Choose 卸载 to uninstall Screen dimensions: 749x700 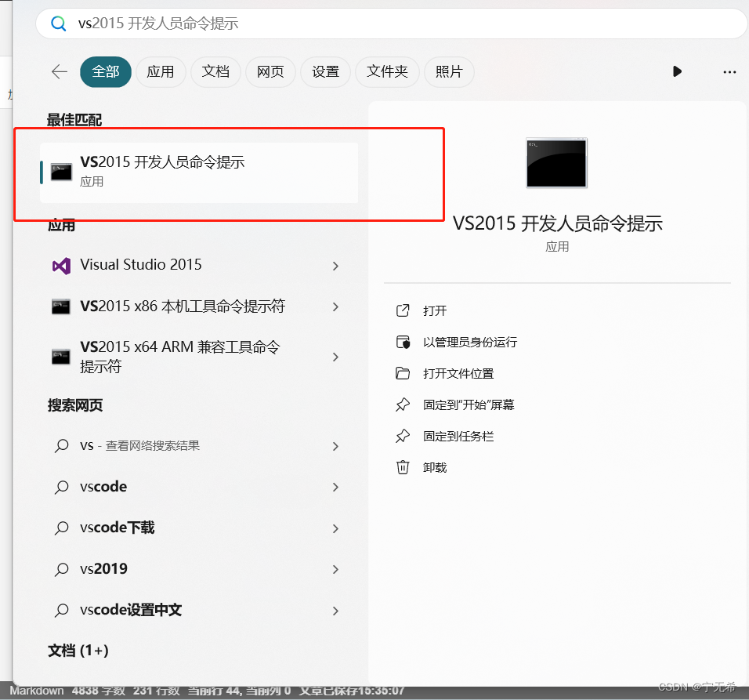point(435,468)
